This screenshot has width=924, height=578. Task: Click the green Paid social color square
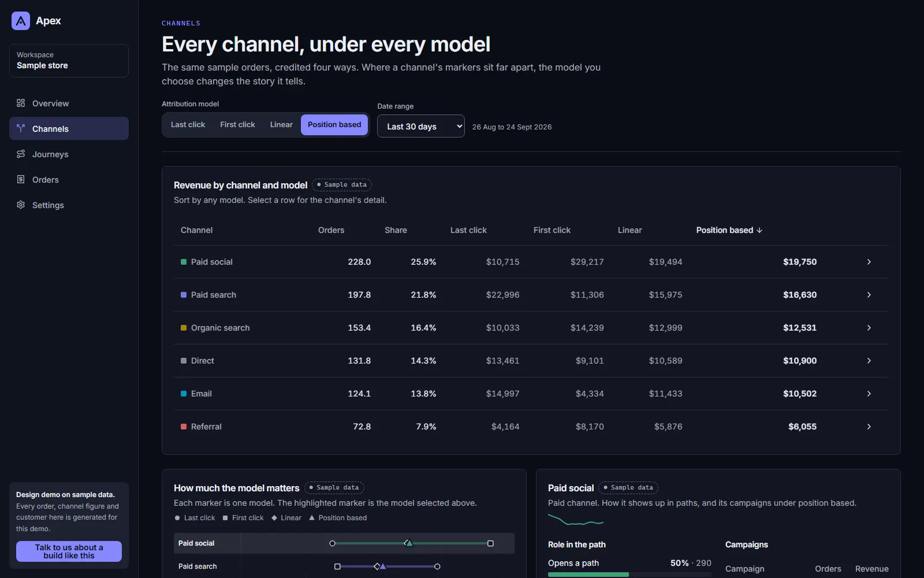click(184, 262)
